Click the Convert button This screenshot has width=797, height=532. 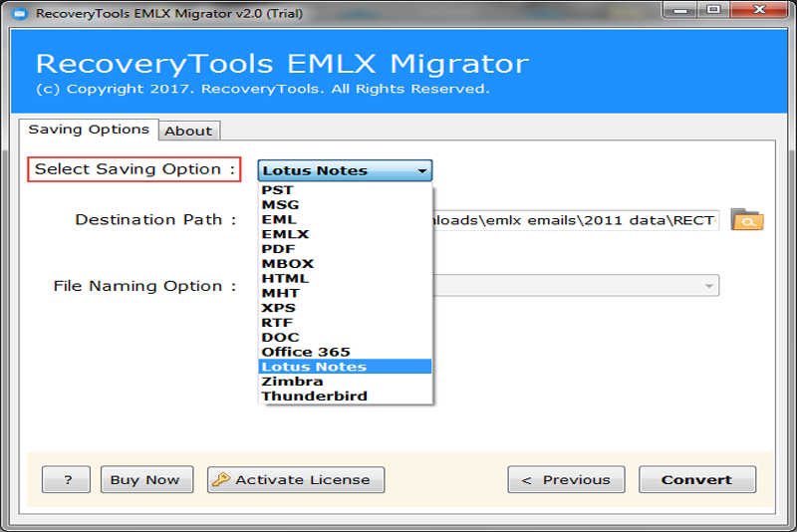[696, 479]
